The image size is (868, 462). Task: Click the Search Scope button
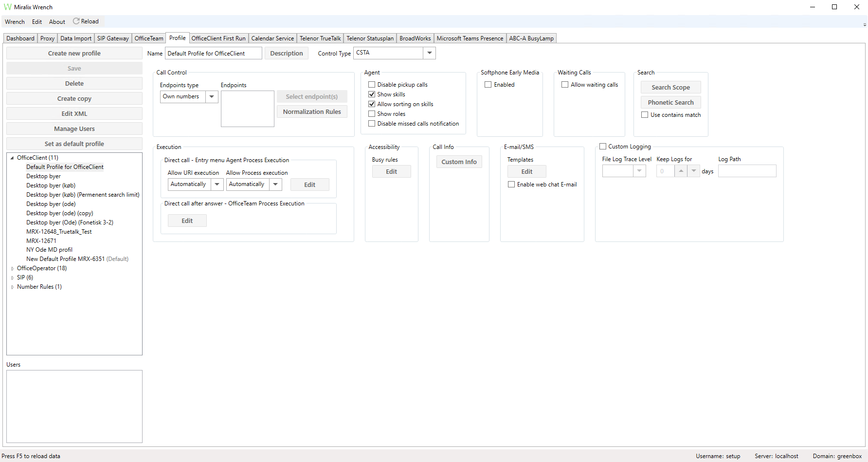(x=671, y=88)
